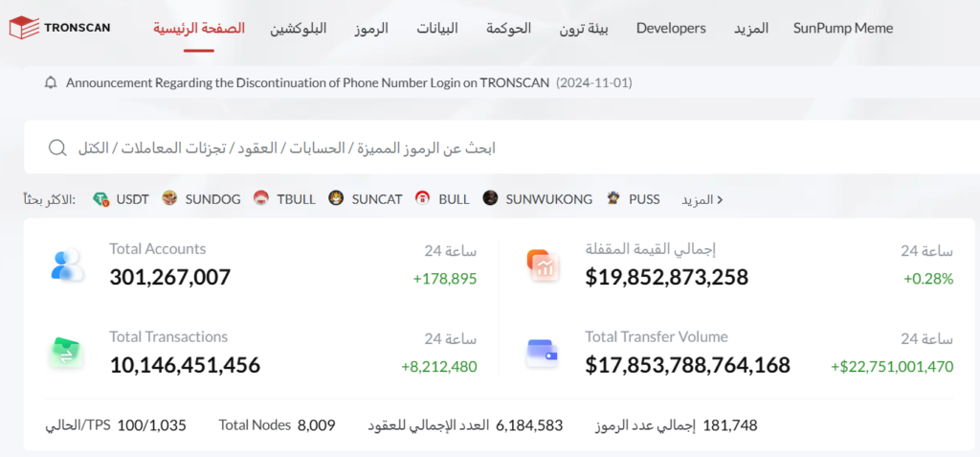The image size is (980, 457).
Task: Click the search magnifier icon
Action: tap(56, 149)
